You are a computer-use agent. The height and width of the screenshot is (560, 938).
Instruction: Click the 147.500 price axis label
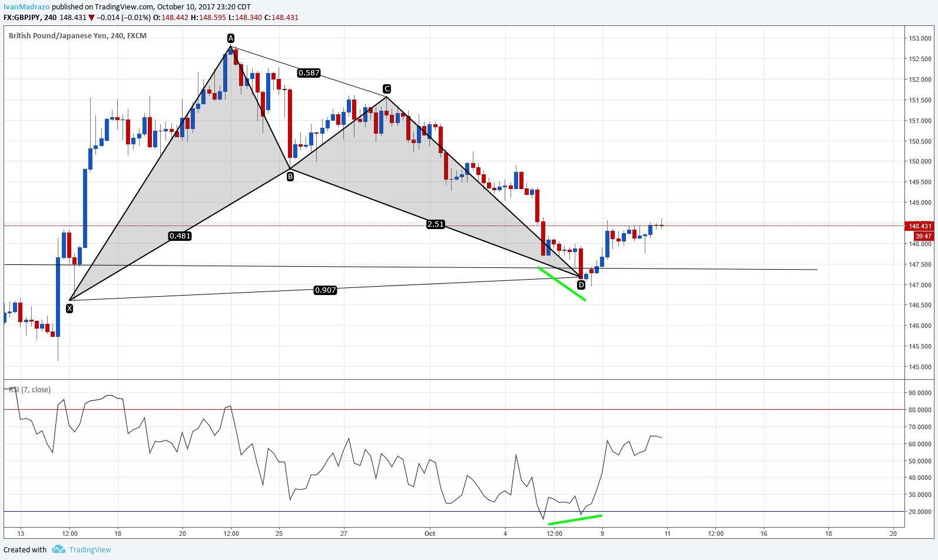tap(920, 264)
